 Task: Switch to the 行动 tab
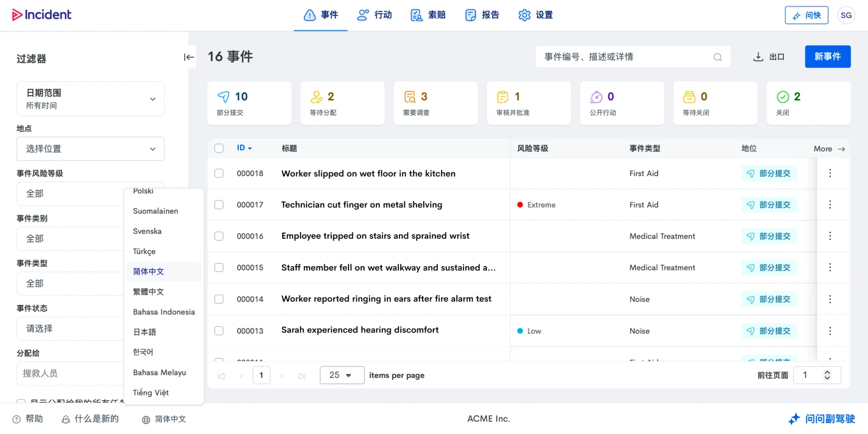click(375, 15)
